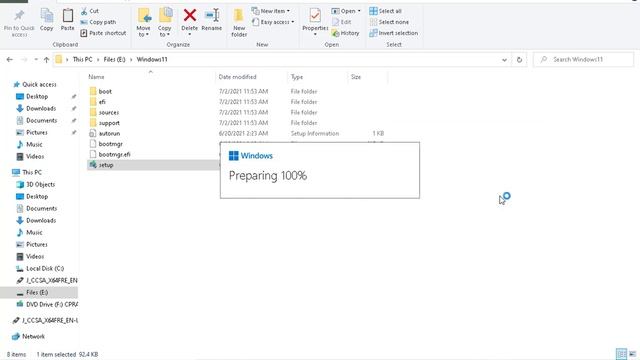
Task: Click the Cut scissors command
Action: click(x=90, y=11)
